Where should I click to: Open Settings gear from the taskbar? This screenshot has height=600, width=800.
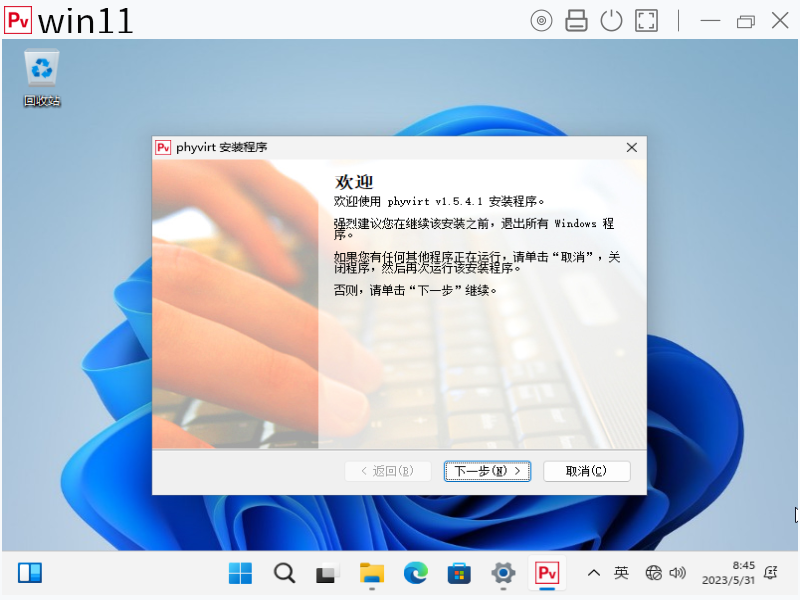point(503,573)
